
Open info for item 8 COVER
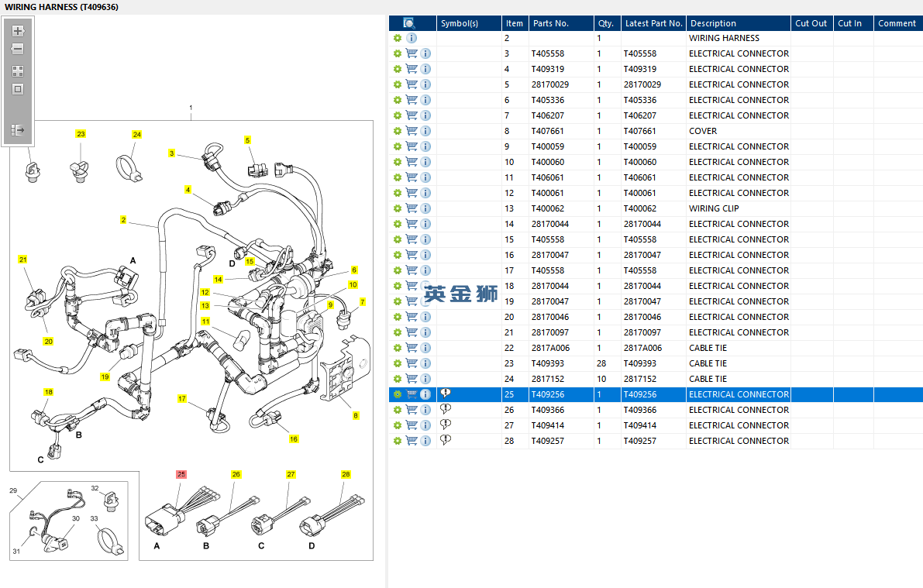click(425, 131)
